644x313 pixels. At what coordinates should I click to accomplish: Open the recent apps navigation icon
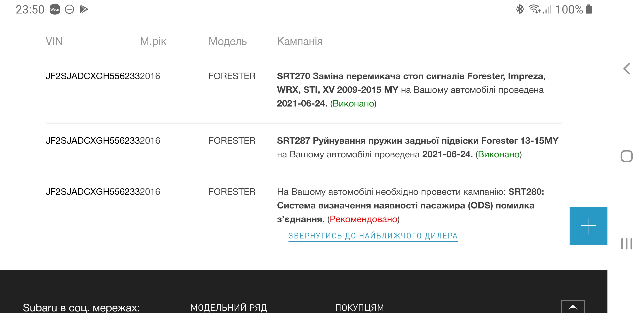627,244
